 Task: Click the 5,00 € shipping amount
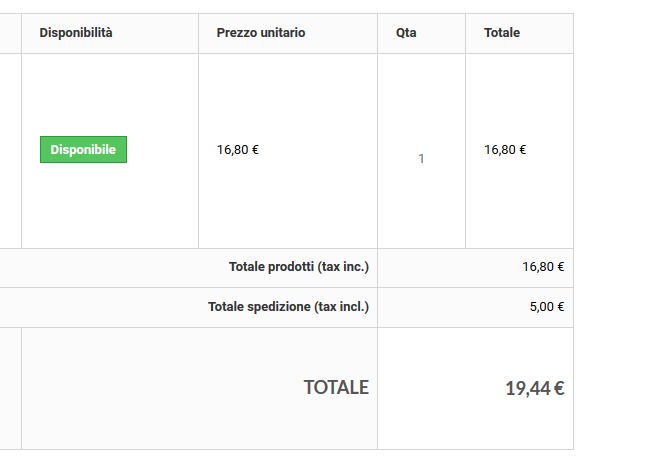[x=547, y=307]
